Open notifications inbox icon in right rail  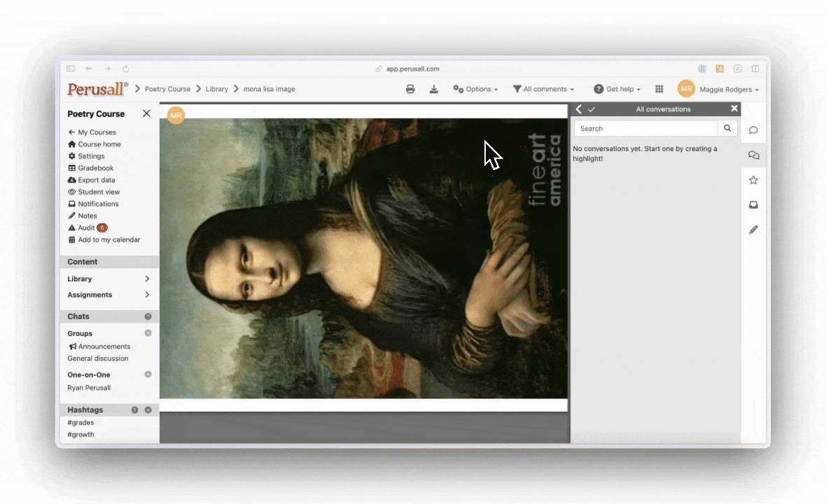click(x=753, y=205)
